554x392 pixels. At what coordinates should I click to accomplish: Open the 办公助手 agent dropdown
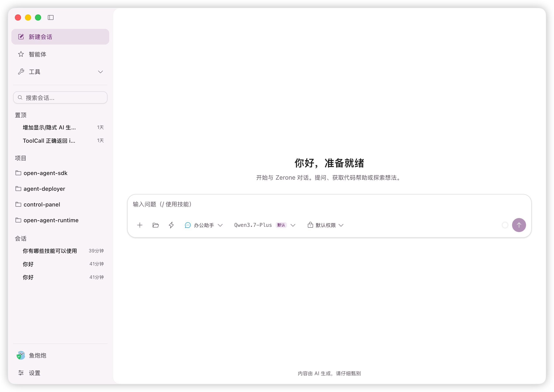point(204,225)
